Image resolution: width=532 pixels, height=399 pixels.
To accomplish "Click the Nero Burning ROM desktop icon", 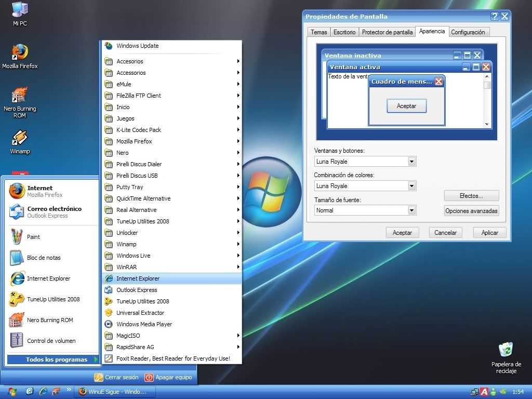I will [x=20, y=96].
